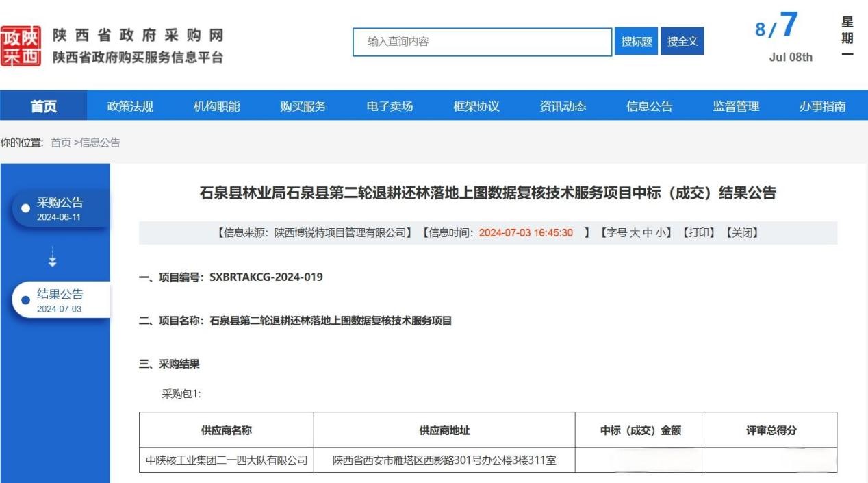Click the 打印 print link
The image size is (868, 483).
[x=698, y=233]
